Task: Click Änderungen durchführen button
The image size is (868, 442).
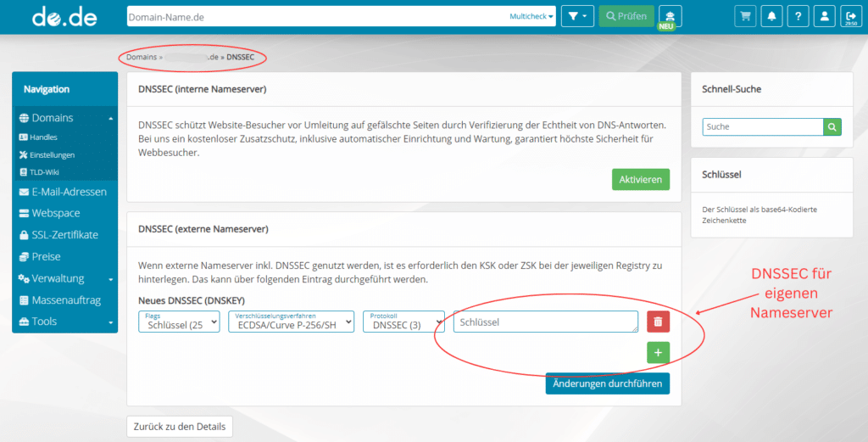Action: tap(607, 383)
